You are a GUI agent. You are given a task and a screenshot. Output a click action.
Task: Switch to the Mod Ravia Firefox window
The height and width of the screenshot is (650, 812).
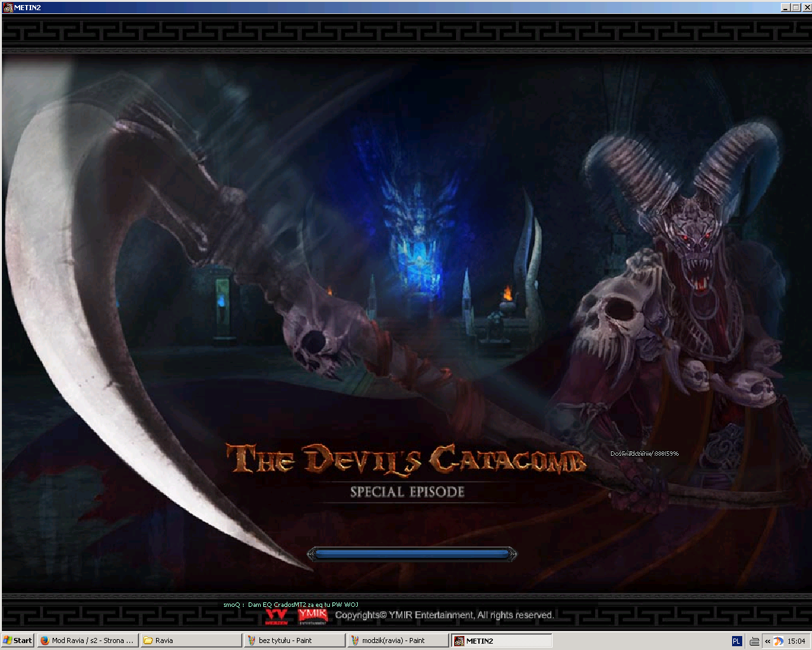click(88, 640)
